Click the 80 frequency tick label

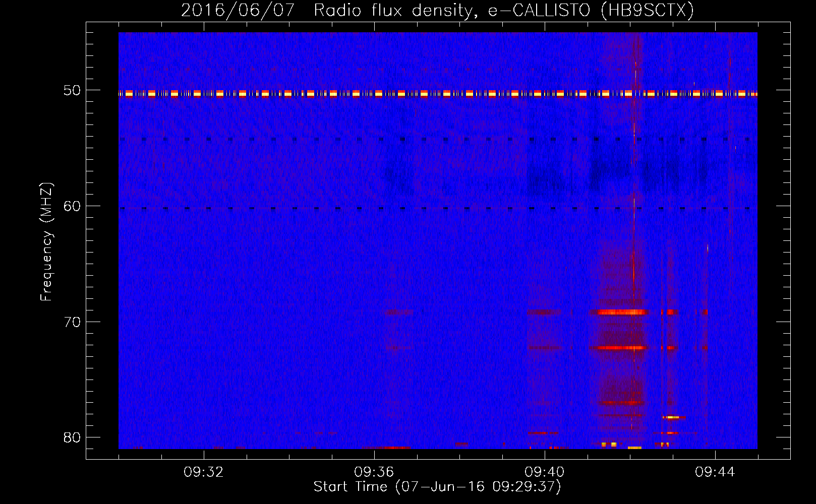click(72, 437)
